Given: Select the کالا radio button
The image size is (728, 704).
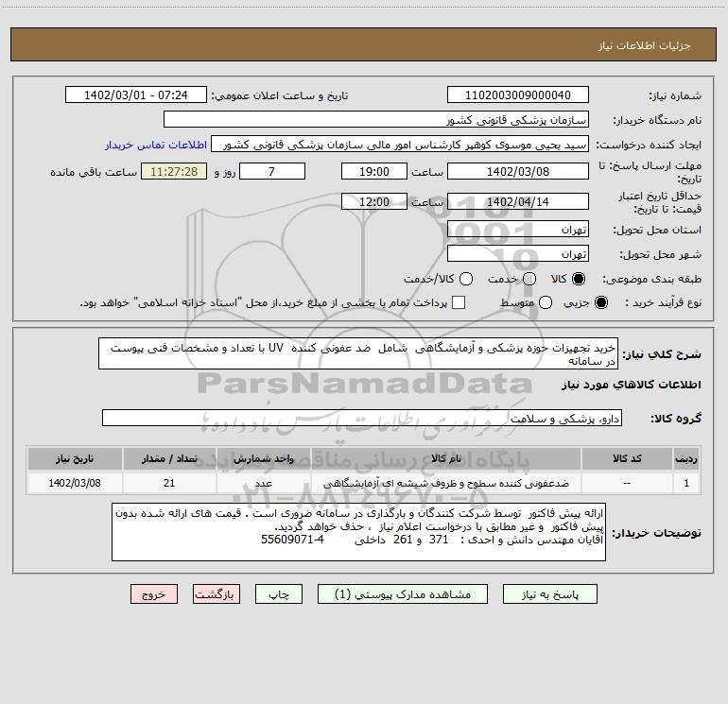Looking at the screenshot, I should pyautogui.click(x=579, y=279).
